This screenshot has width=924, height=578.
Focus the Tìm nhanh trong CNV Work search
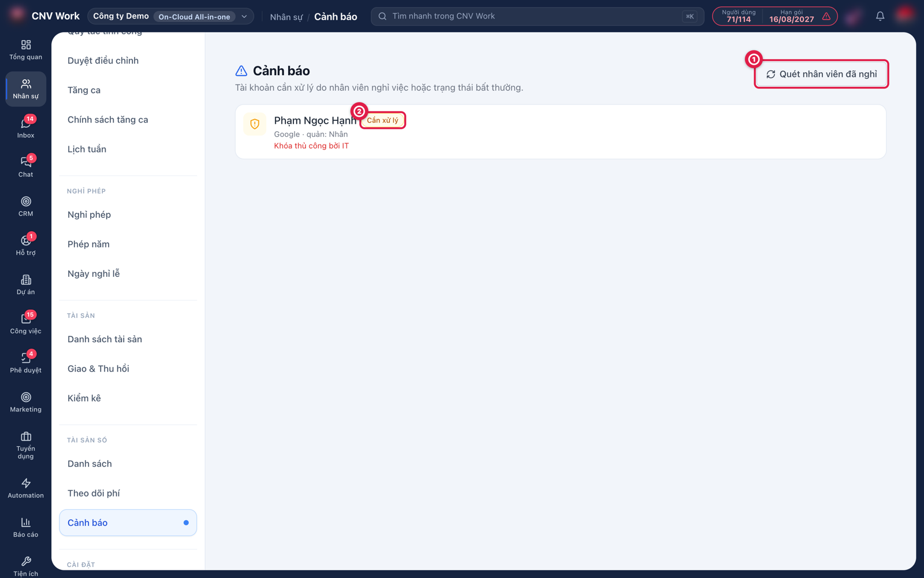[537, 16]
